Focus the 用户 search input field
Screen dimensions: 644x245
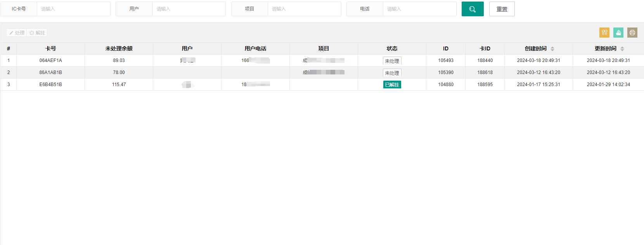pyautogui.click(x=189, y=9)
